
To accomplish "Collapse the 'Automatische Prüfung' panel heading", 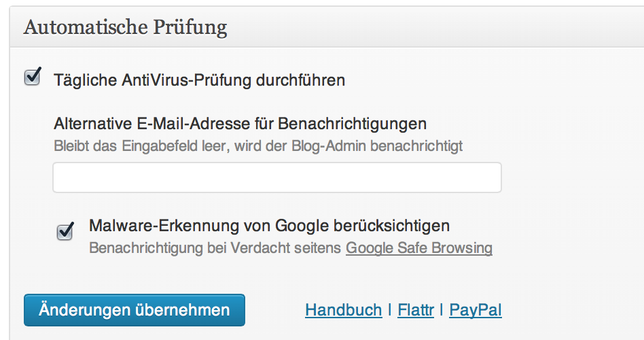I will click(x=125, y=27).
